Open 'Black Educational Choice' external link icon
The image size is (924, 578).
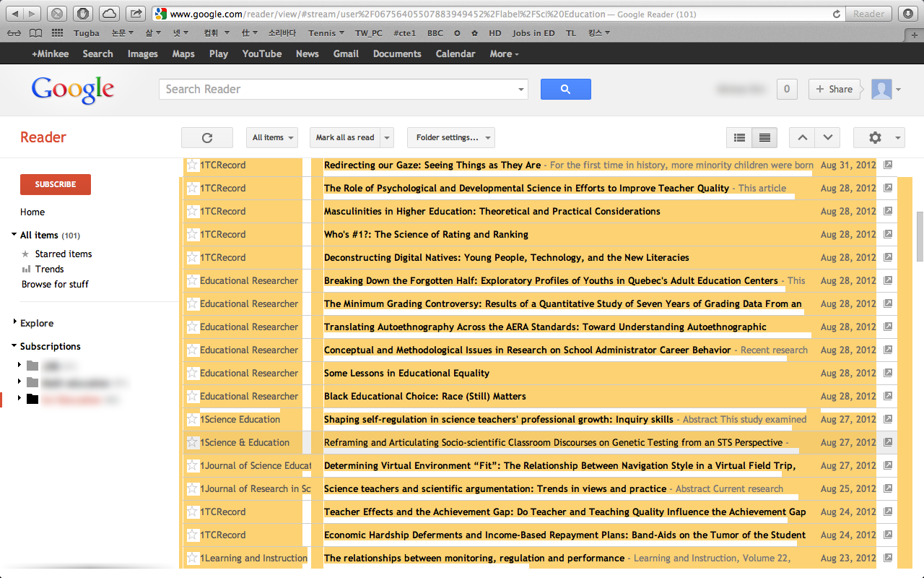coord(888,396)
